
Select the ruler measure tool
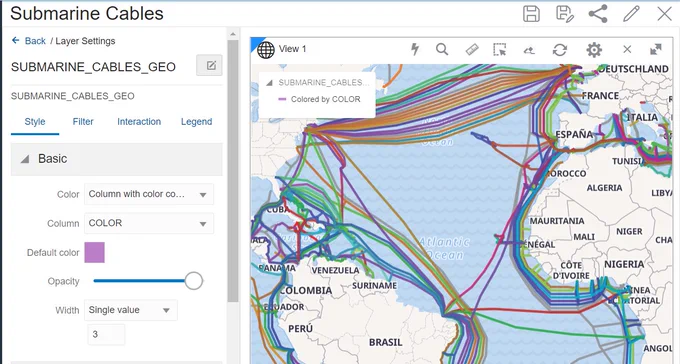(472, 50)
